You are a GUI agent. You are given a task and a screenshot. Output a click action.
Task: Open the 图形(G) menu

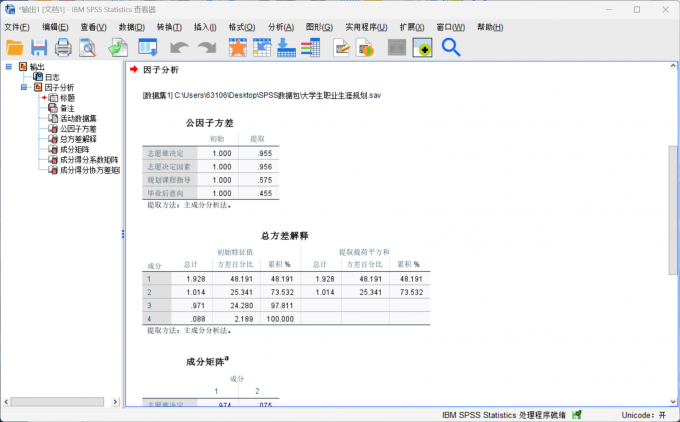tap(319, 27)
